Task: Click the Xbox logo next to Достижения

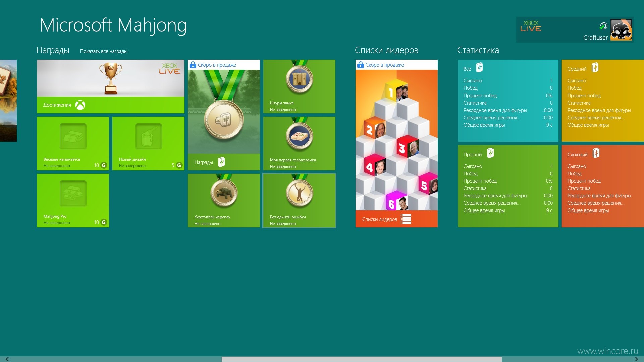Action: pyautogui.click(x=80, y=105)
